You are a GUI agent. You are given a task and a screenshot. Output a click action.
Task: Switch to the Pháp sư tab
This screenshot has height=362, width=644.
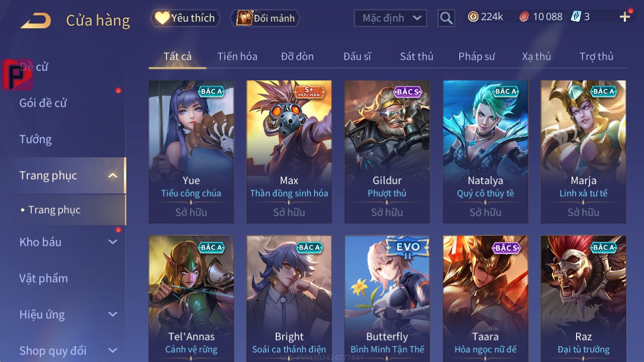[476, 56]
